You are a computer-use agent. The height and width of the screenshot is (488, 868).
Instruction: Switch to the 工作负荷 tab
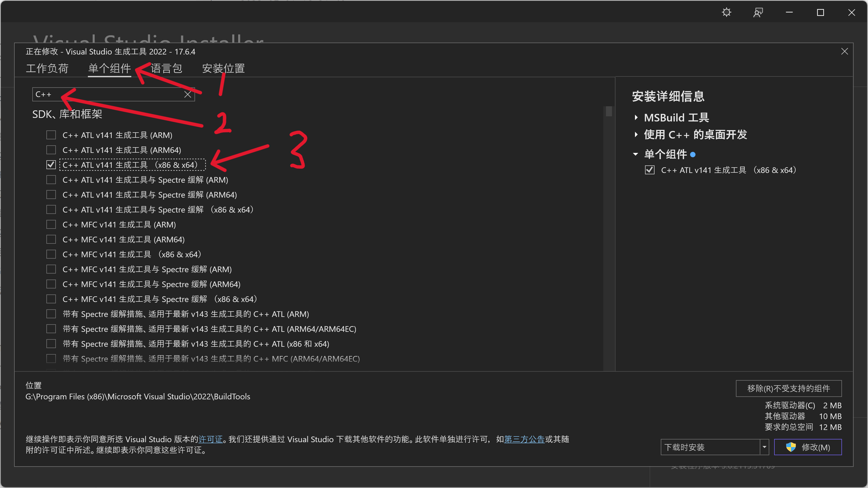(47, 68)
